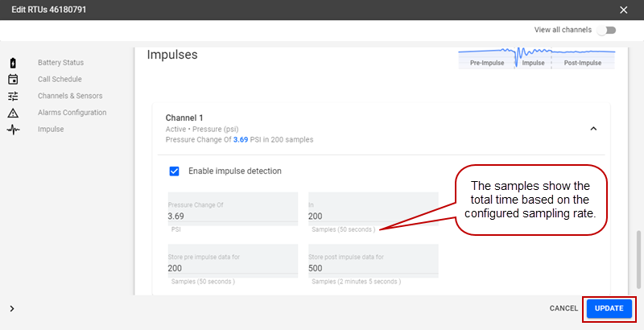Image resolution: width=644 pixels, height=330 pixels.
Task: Close the Edit RTUs dialog
Action: tap(623, 10)
